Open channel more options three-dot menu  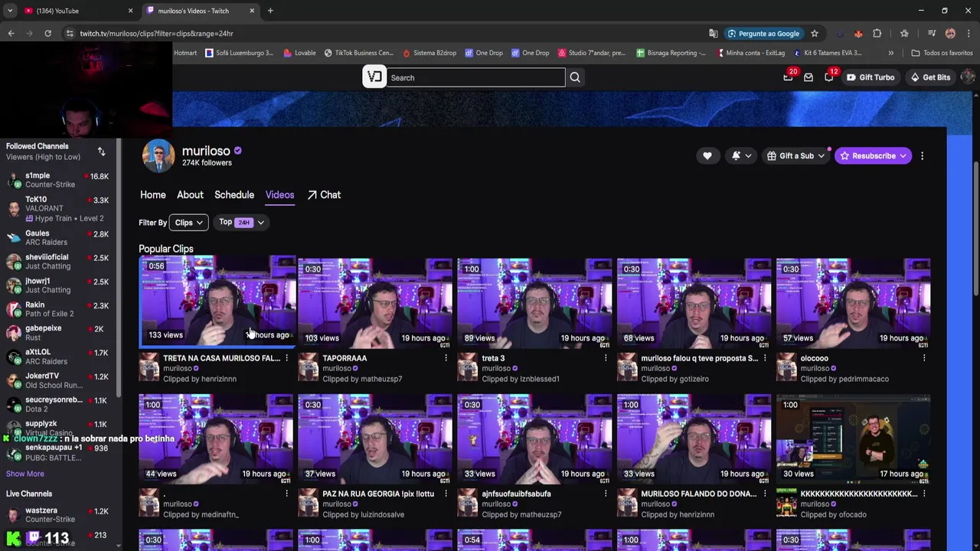[x=922, y=156]
